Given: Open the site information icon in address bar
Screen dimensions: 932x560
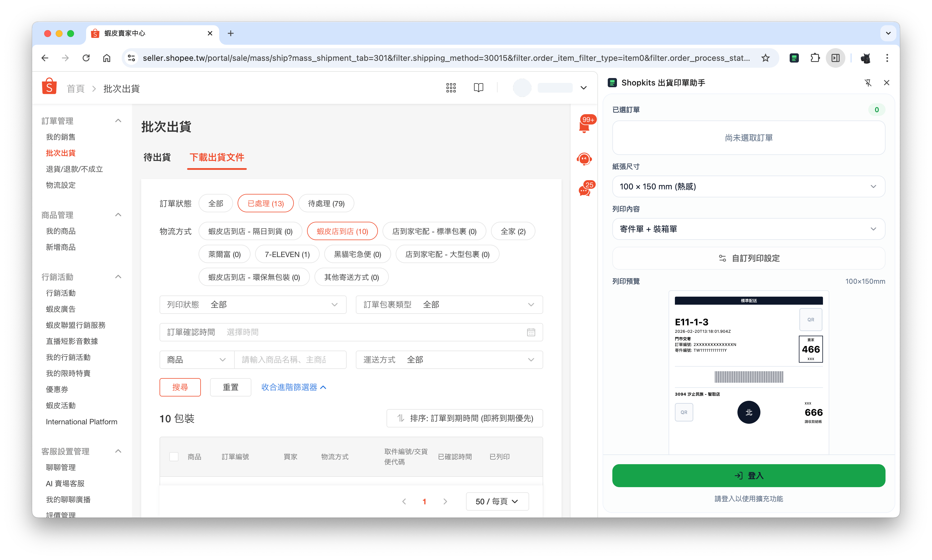Looking at the screenshot, I should pyautogui.click(x=131, y=58).
